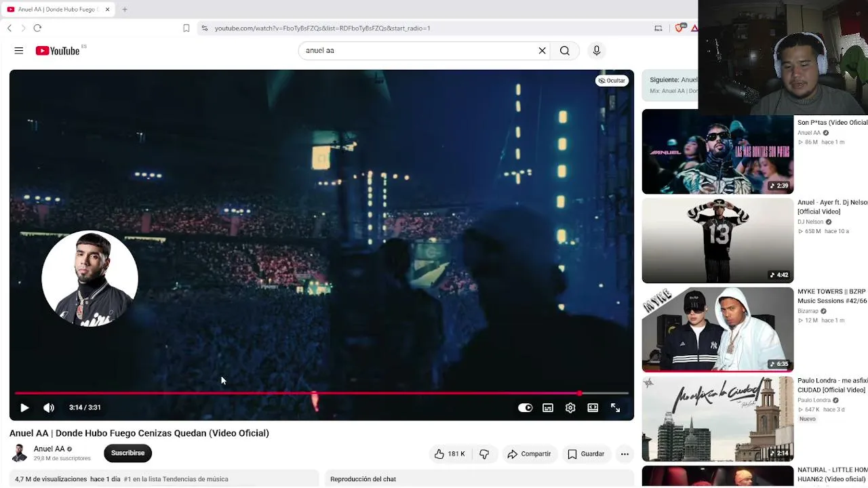This screenshot has height=488, width=868.
Task: Open 'NATURAL - LITTLE HOM' title link
Action: click(833, 474)
